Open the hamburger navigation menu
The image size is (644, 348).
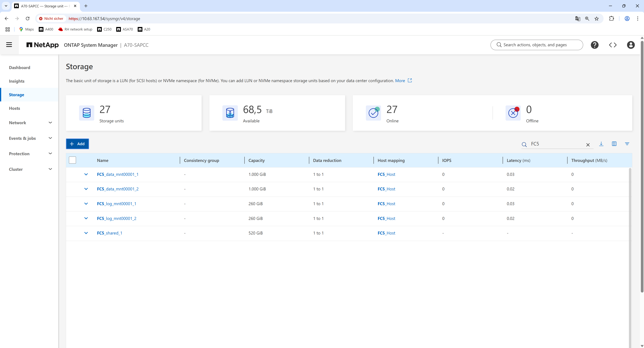pos(9,45)
